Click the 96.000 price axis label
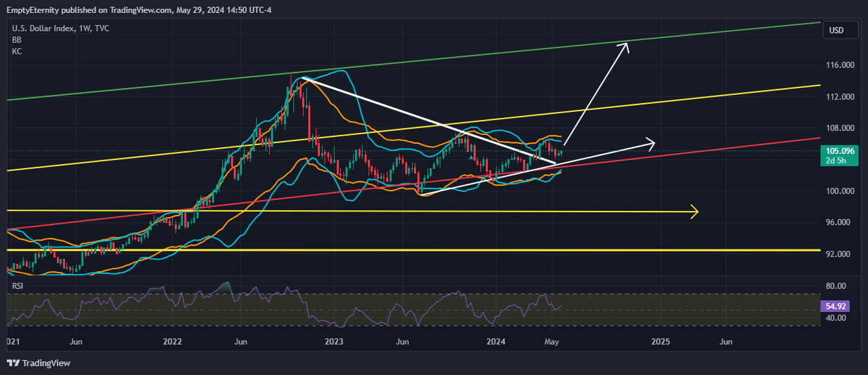 (839, 222)
